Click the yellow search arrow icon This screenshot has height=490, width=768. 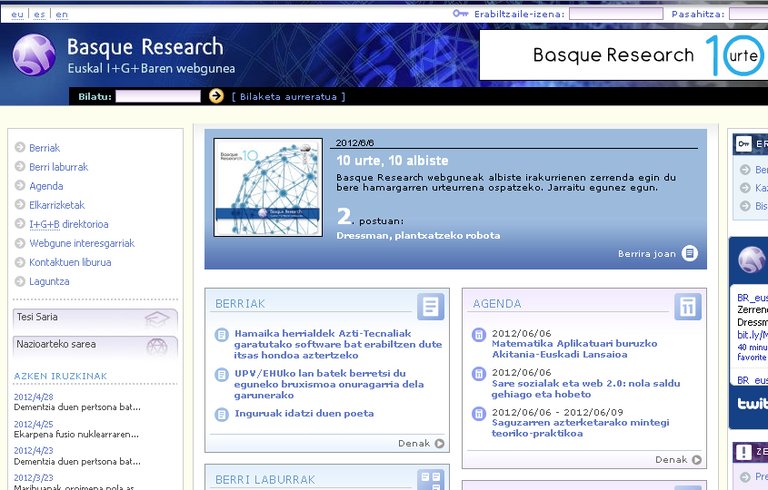216,96
